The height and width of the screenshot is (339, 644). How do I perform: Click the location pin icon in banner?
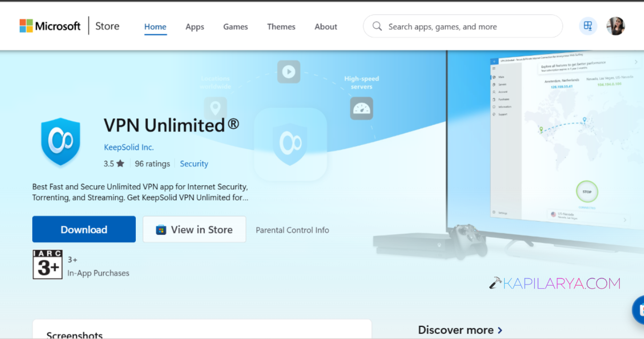pos(215,108)
